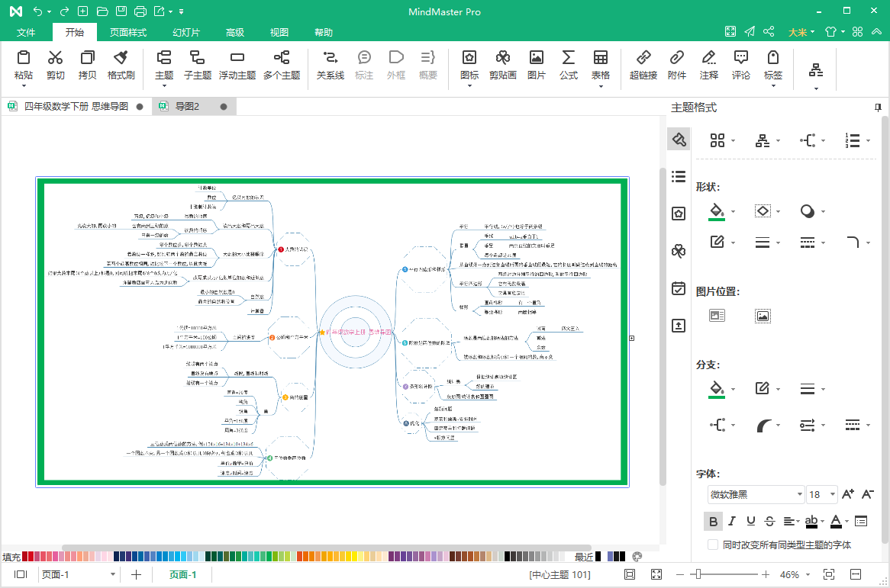Click the print icon in title bar
This screenshot has height=588, width=890.
pos(140,11)
